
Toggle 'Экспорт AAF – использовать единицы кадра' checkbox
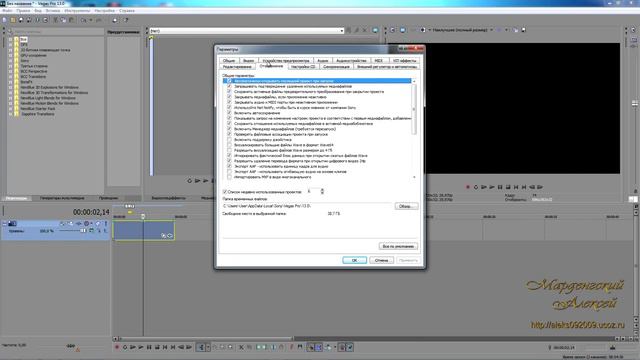click(x=229, y=166)
